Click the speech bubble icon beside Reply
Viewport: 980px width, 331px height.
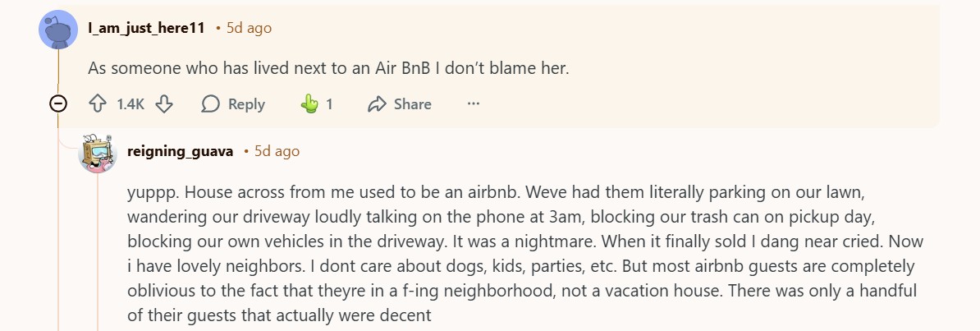pos(211,104)
